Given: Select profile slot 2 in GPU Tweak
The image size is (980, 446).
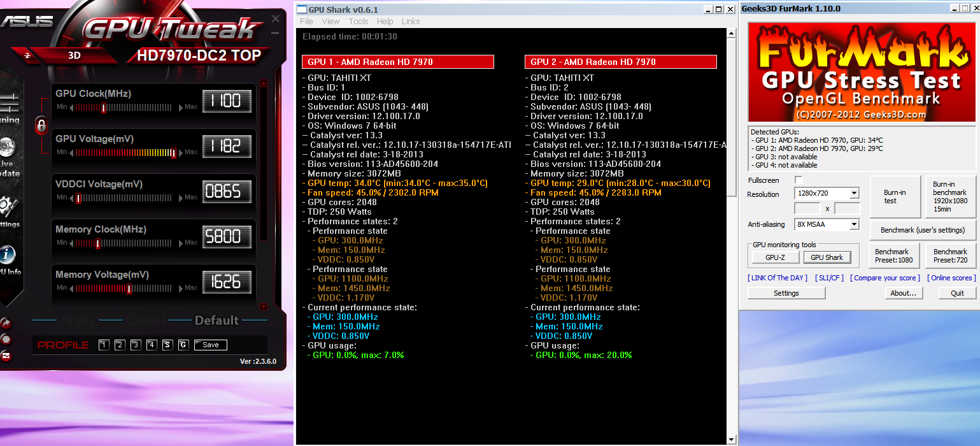Looking at the screenshot, I should (120, 345).
